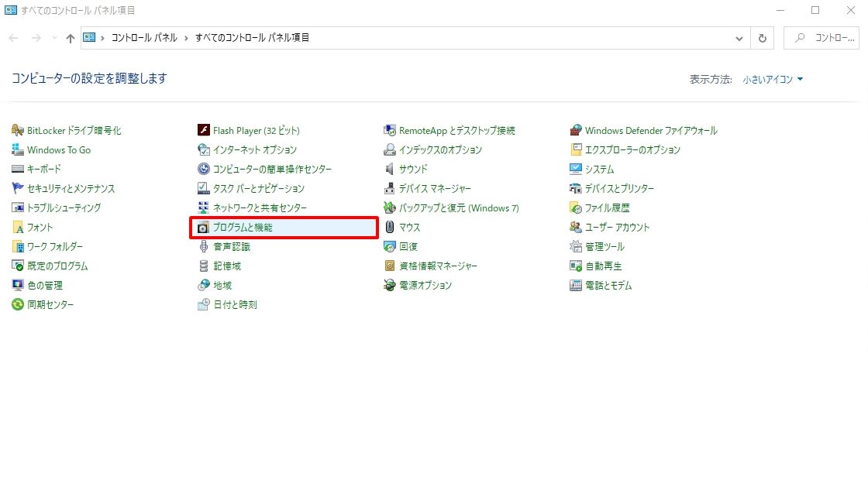Image resolution: width=868 pixels, height=487 pixels.
Task: Open the マウス text link
Action: [410, 227]
